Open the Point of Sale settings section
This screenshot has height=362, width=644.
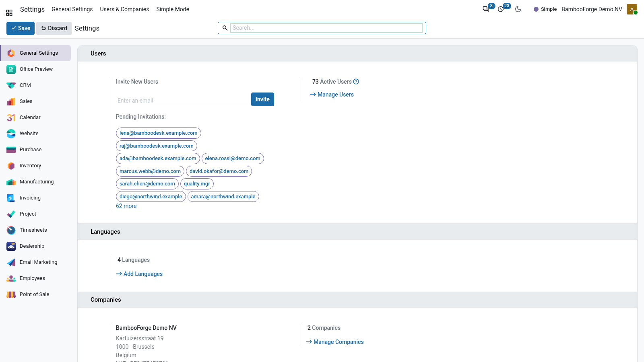35,294
